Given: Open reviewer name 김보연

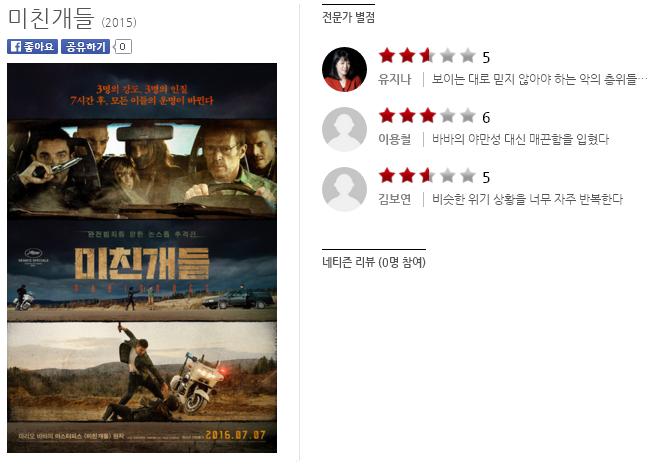Looking at the screenshot, I should coord(394,199).
